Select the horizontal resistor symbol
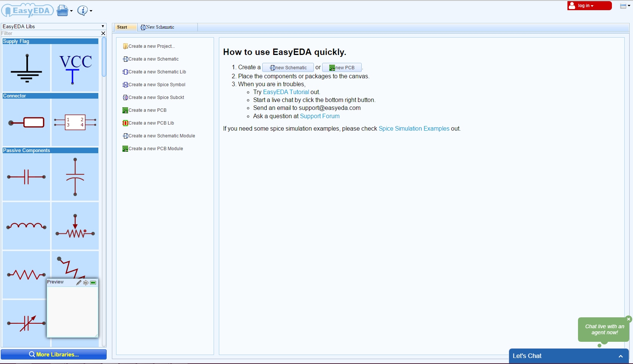Image resolution: width=633 pixels, height=364 pixels. (26, 275)
